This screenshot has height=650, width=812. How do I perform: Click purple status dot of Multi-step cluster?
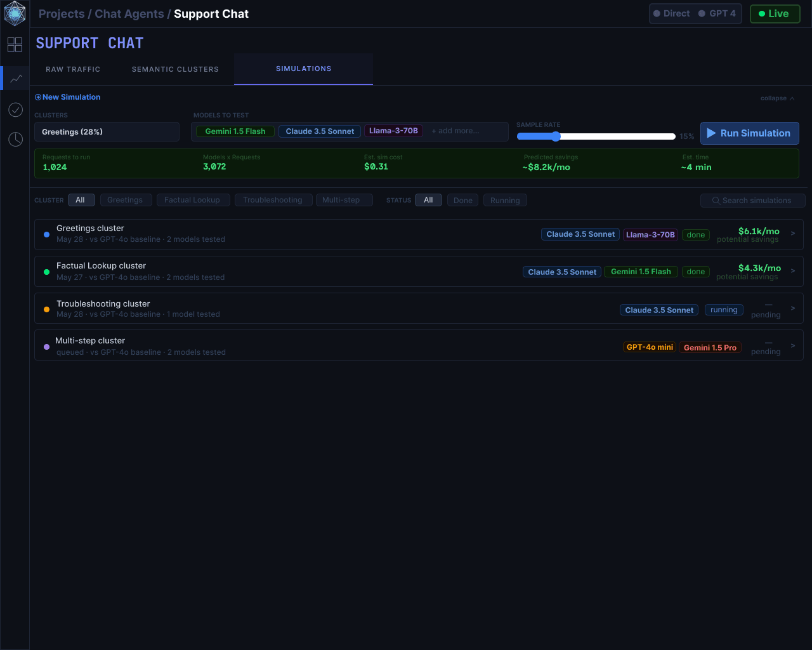pyautogui.click(x=46, y=347)
